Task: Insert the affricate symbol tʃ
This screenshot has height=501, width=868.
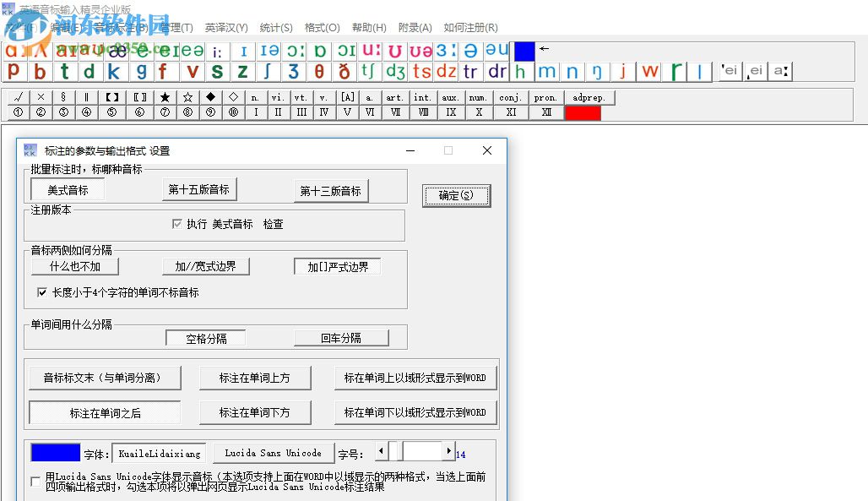Action: (367, 73)
